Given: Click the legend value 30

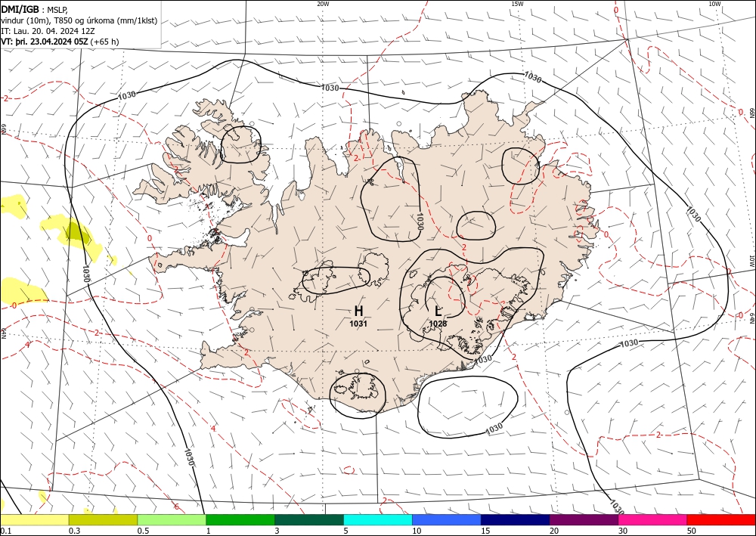Looking at the screenshot, I should point(622,531).
